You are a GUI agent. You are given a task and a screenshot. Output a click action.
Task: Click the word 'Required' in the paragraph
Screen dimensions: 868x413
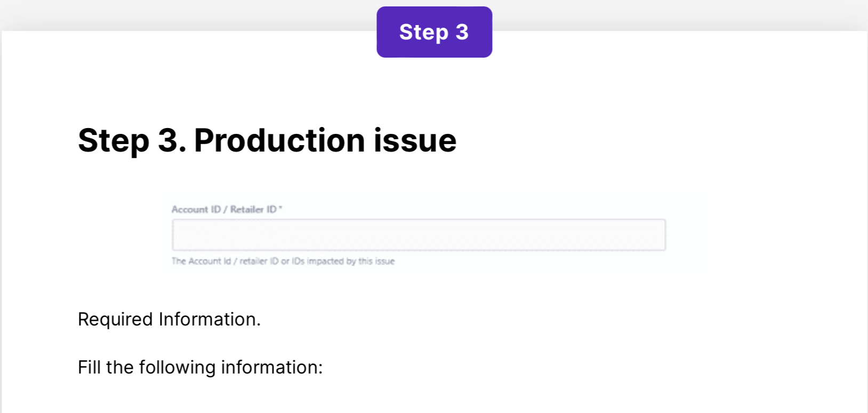coord(115,319)
